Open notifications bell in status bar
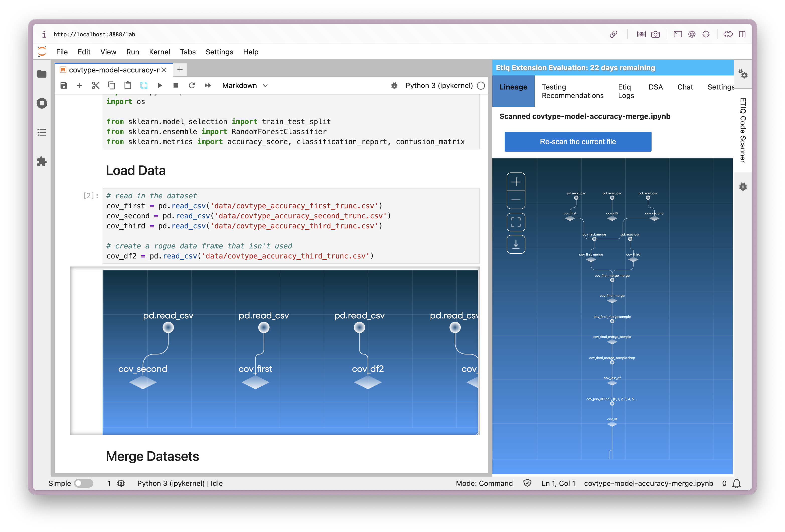This screenshot has height=532, width=785. point(736,483)
